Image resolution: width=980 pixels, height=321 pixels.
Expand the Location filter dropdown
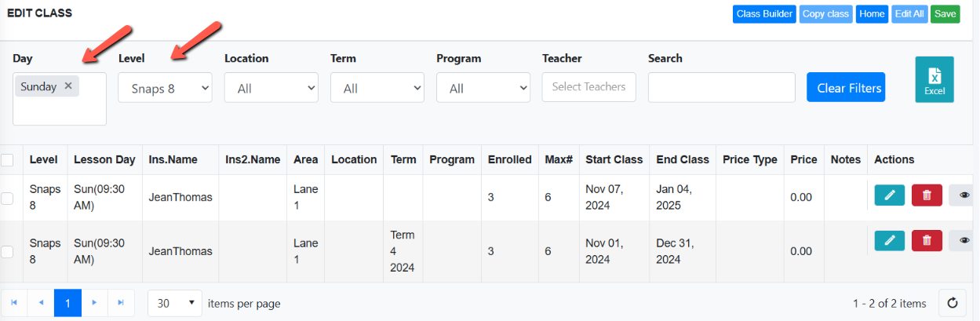click(x=271, y=88)
